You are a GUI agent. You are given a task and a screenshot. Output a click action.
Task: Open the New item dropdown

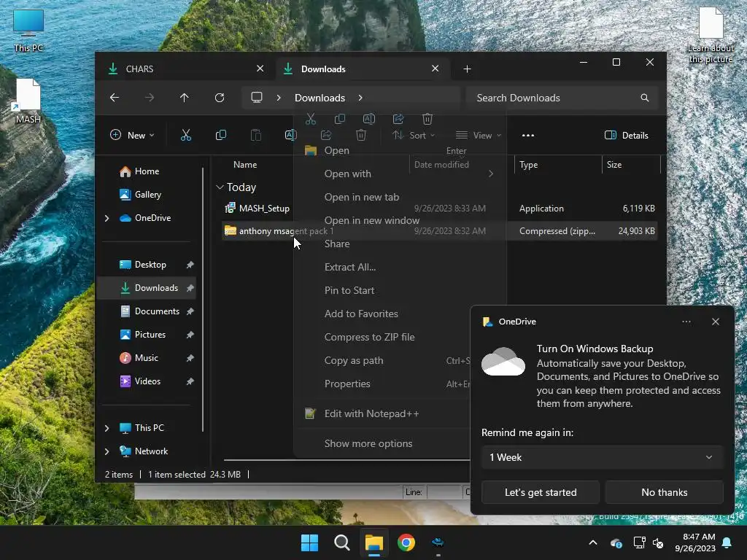(133, 135)
